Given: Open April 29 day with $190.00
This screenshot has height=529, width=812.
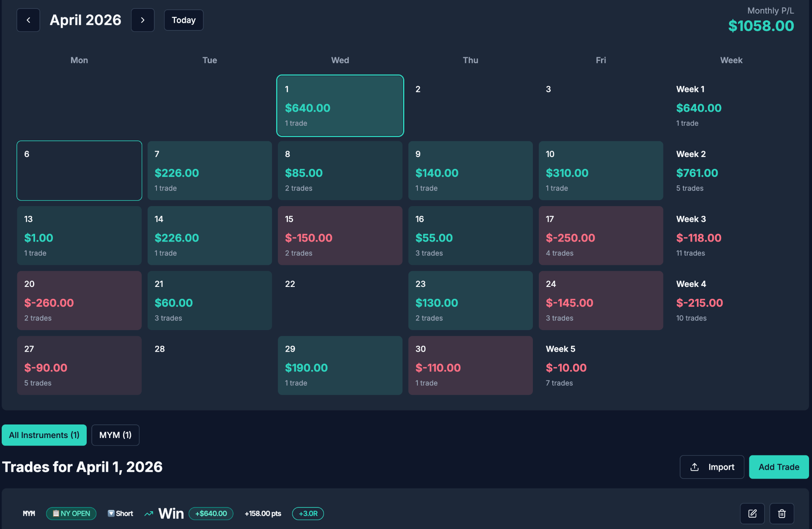Looking at the screenshot, I should coord(340,366).
